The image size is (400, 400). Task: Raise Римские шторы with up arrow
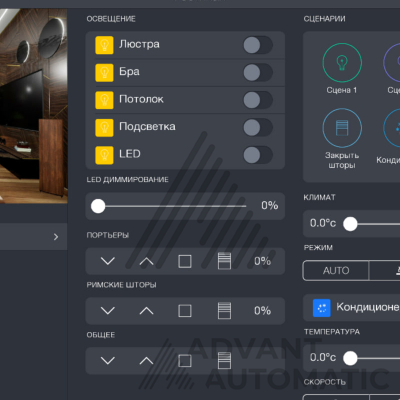point(146,311)
